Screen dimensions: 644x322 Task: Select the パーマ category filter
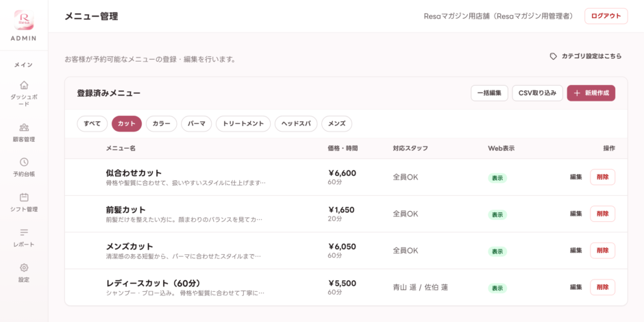coord(197,123)
